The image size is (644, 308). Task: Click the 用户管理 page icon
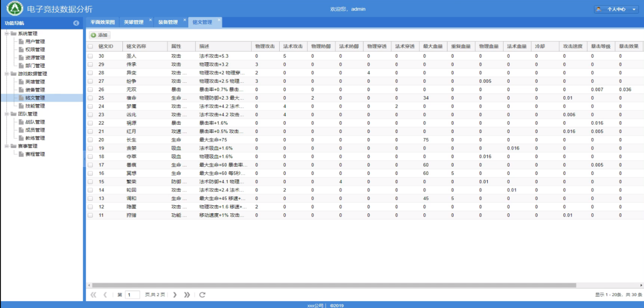click(21, 41)
